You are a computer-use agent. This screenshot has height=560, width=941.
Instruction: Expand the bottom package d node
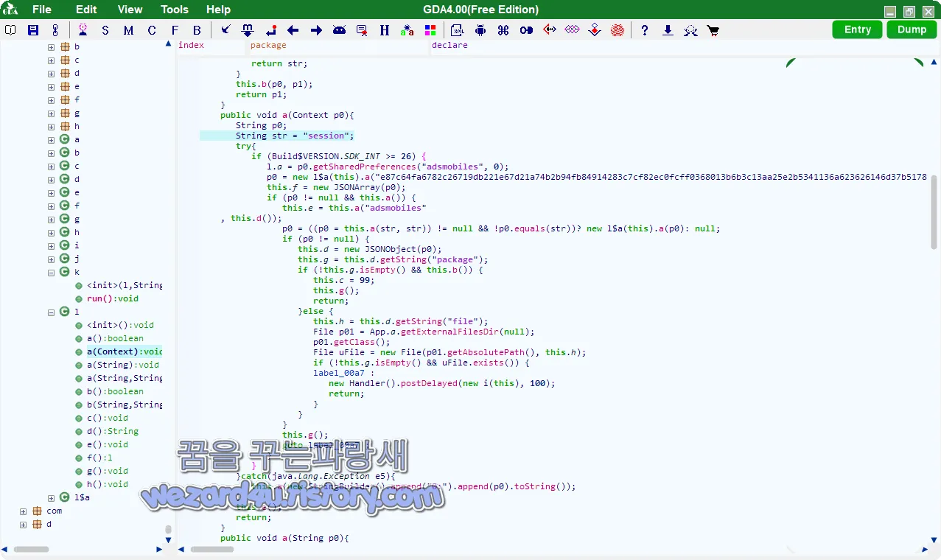pos(24,524)
